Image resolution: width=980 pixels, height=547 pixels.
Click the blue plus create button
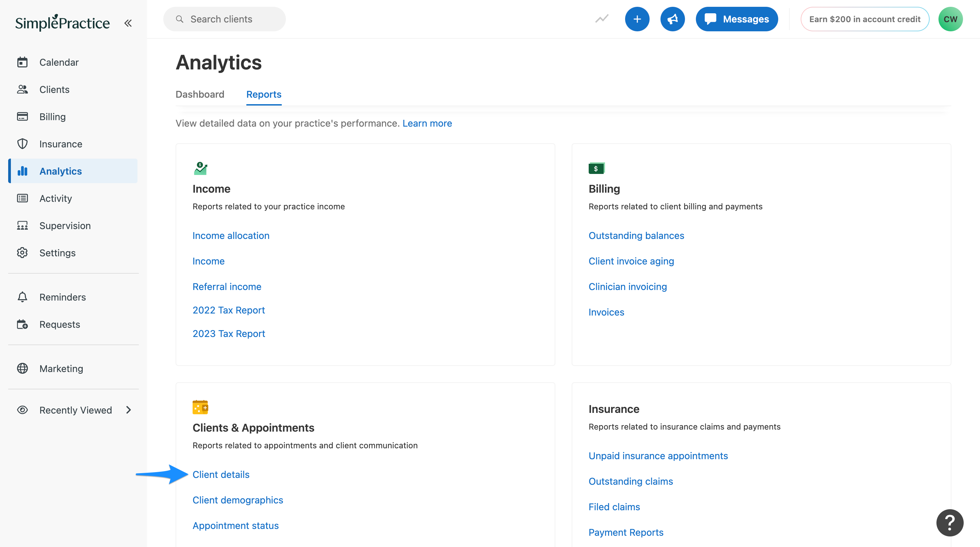(637, 19)
